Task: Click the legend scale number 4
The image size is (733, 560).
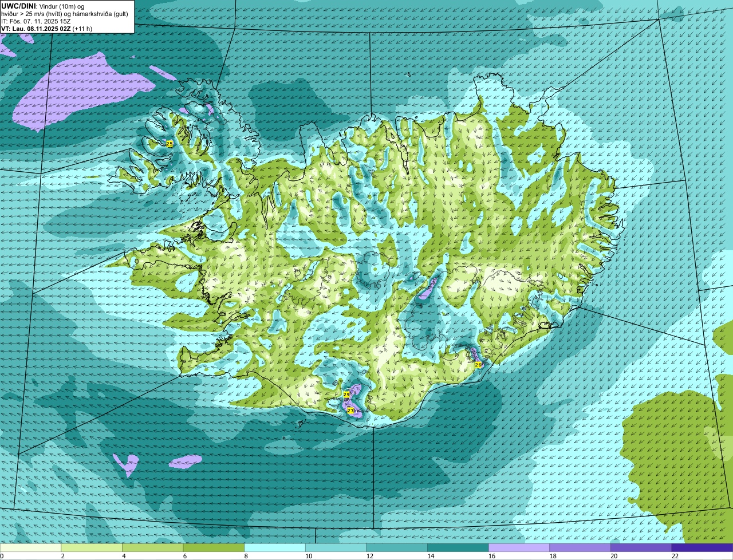Action: point(124,556)
